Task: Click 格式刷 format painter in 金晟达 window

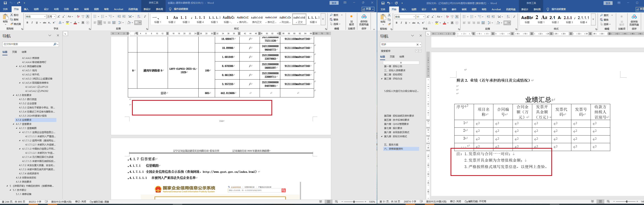Action: point(15,24)
